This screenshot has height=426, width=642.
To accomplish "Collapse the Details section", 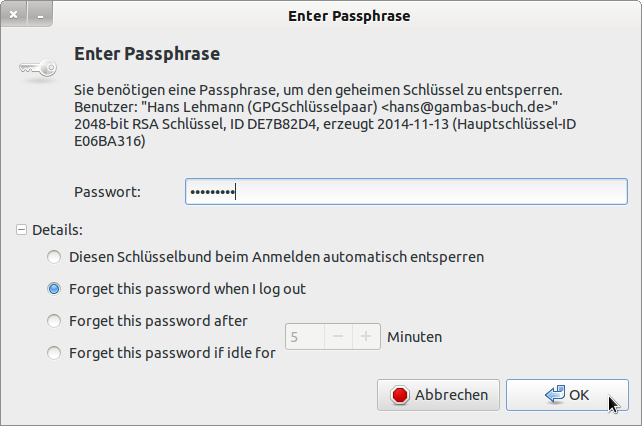I will click(22, 229).
